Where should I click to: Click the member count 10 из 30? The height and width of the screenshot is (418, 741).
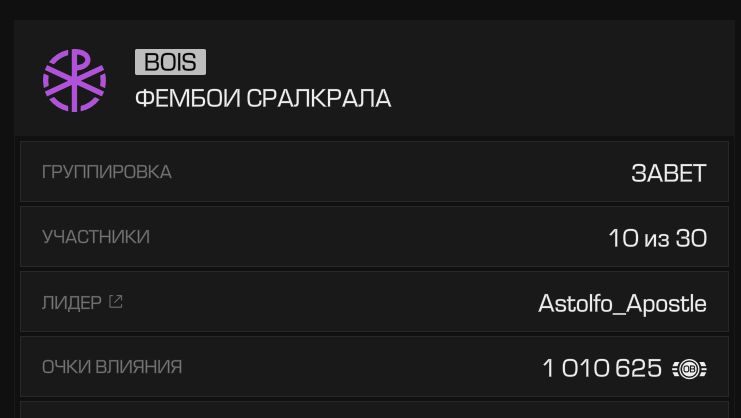click(x=657, y=238)
